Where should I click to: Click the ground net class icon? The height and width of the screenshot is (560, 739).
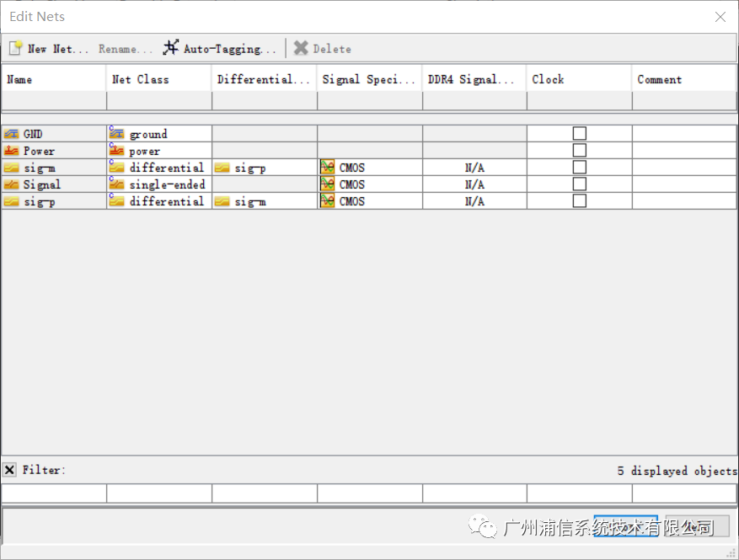116,134
